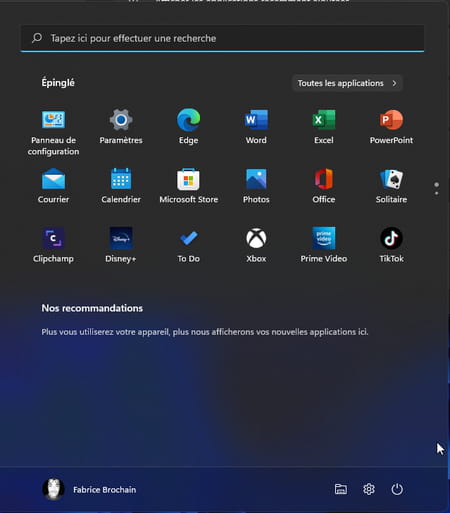Focus the search field Tapez ici

point(222,38)
